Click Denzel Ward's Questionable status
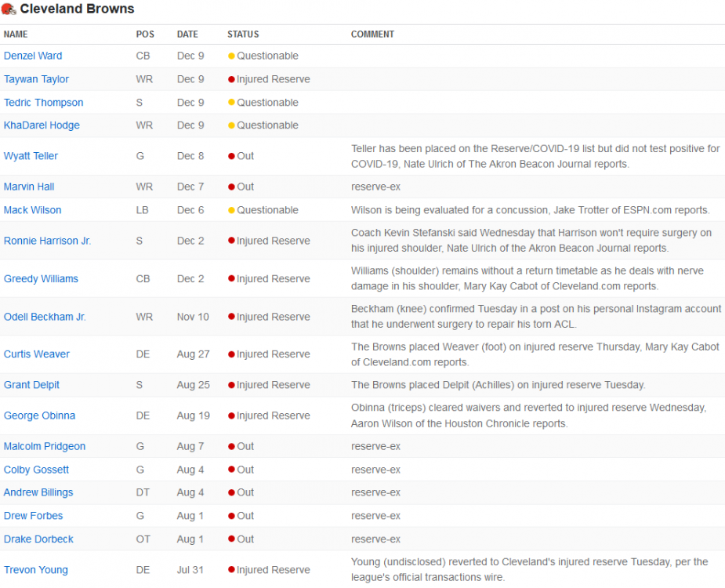Image resolution: width=725 pixels, height=588 pixels. pos(263,56)
